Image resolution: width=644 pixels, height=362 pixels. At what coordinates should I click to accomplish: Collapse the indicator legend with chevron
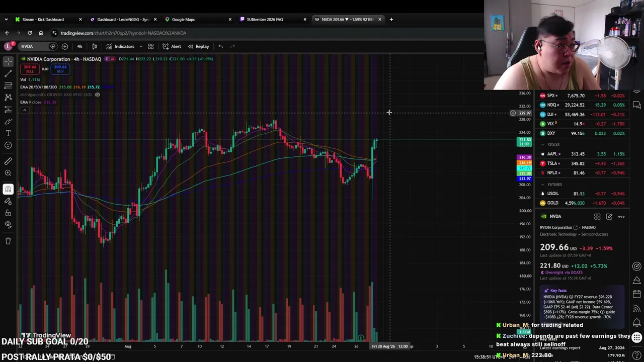pos(24,110)
